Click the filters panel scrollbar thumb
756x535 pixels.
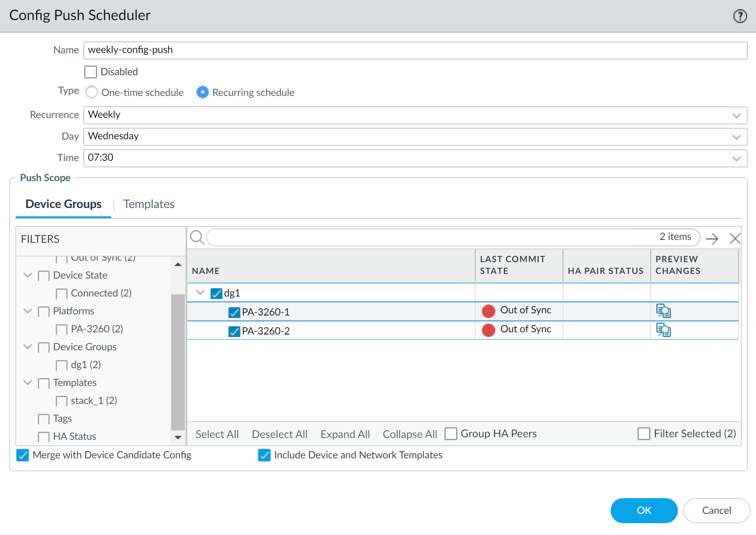click(x=178, y=362)
